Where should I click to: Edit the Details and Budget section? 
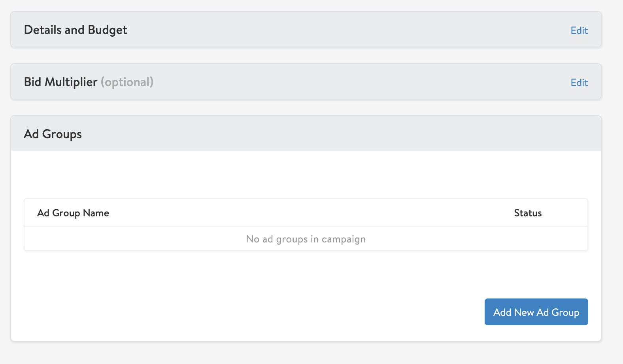[579, 30]
